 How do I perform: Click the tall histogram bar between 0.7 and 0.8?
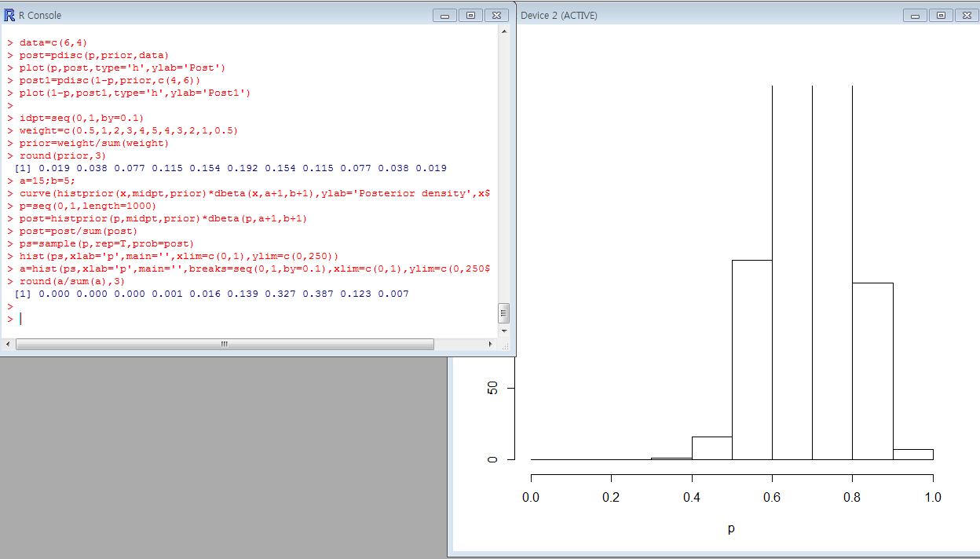[x=832, y=272]
